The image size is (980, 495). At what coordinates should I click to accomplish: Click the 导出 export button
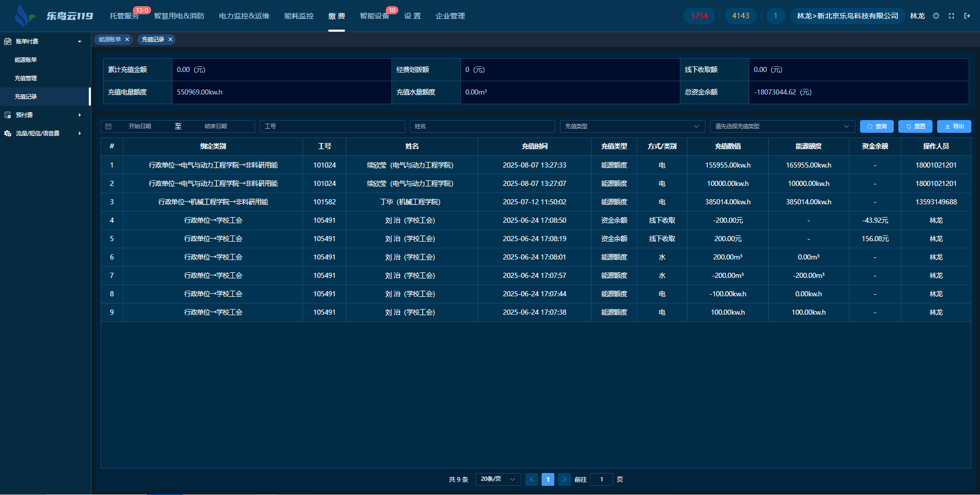coord(954,126)
